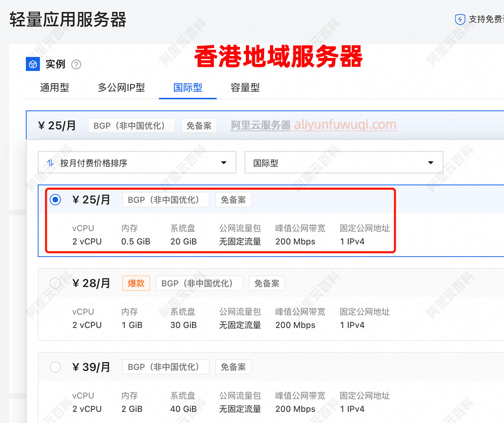Viewport: 504px width, 423px height.
Task: Click the 2 GiB memory value
Action: [132, 409]
